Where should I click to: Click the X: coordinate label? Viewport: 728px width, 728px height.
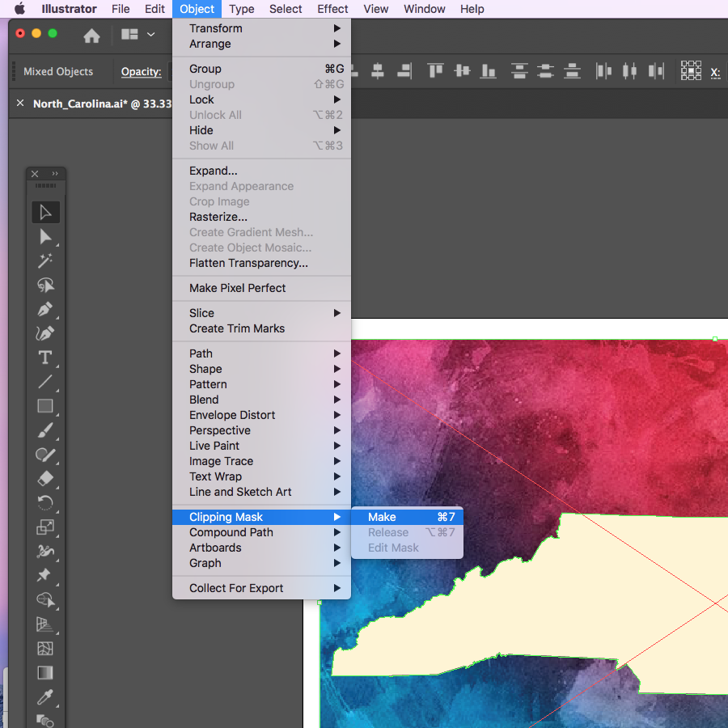tap(716, 73)
